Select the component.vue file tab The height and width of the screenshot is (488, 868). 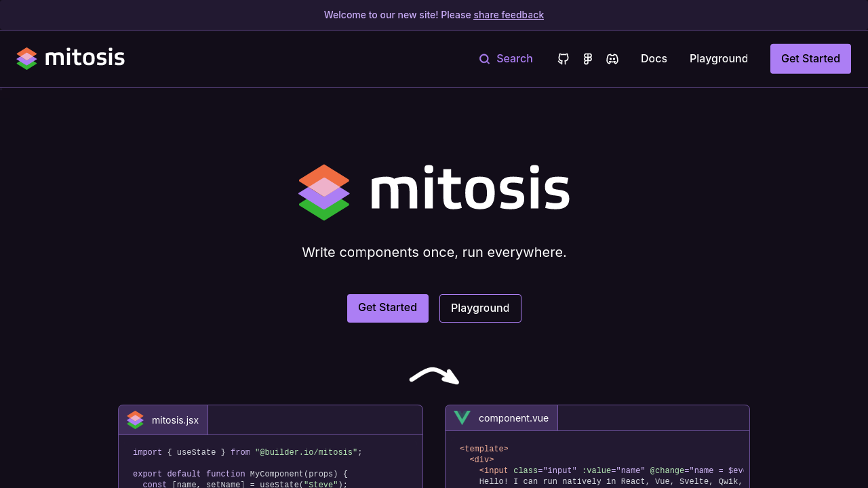tap(502, 418)
